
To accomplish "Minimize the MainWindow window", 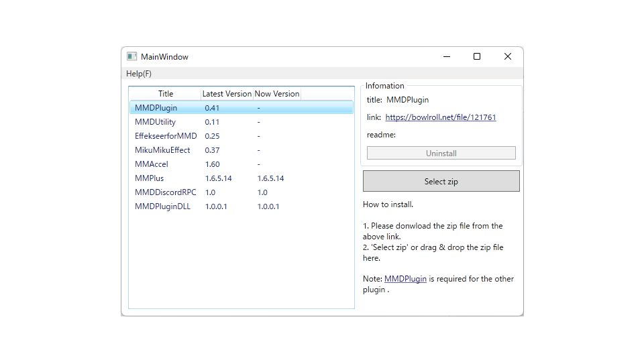I will tap(447, 56).
